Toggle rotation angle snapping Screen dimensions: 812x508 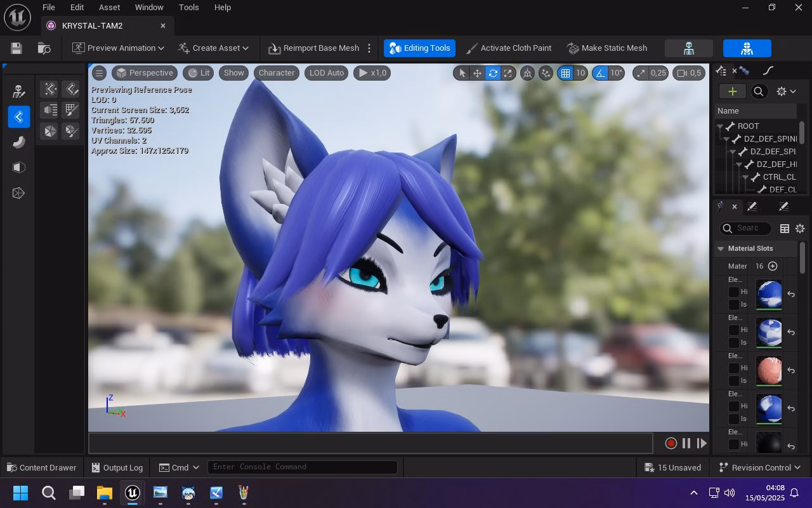pos(600,73)
